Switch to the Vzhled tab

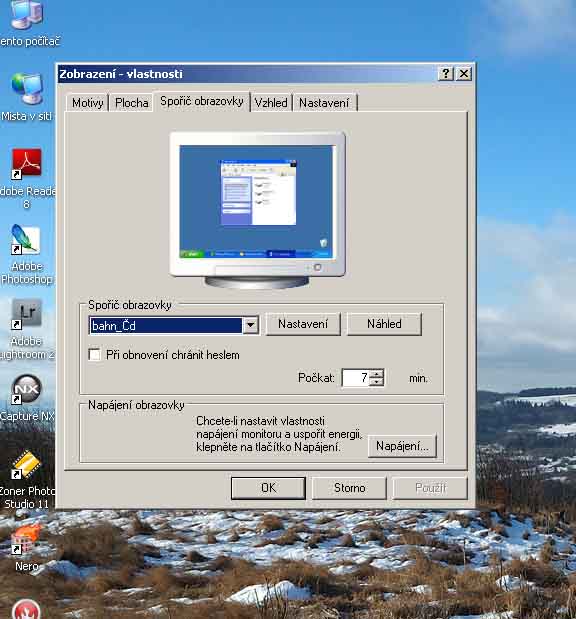click(271, 103)
